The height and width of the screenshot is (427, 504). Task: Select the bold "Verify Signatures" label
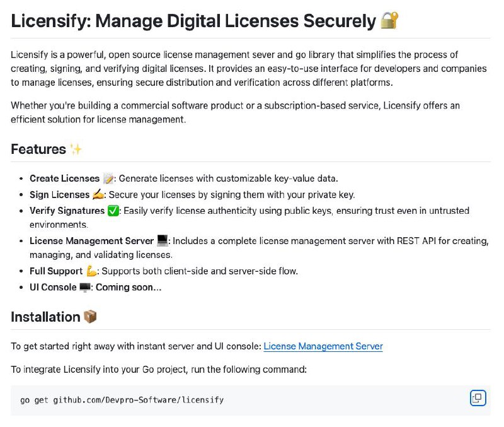click(x=67, y=211)
